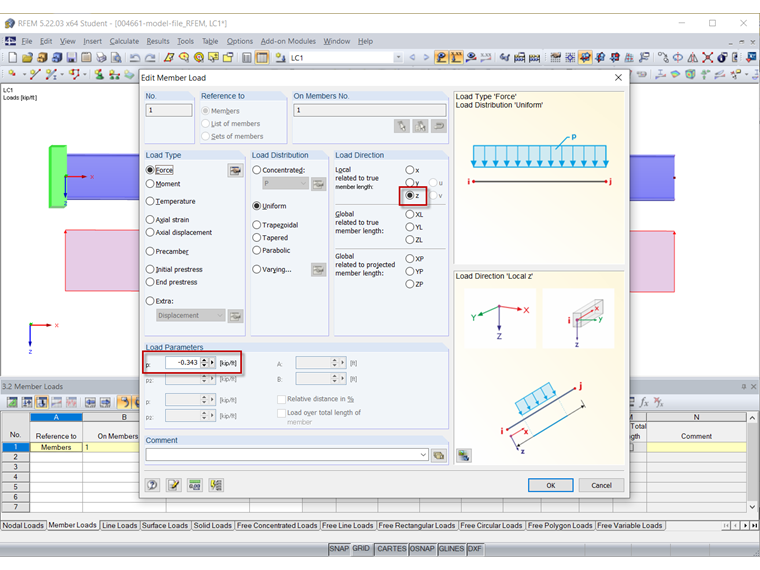Go to previous load case arrow
The width and height of the screenshot is (760, 570).
pyautogui.click(x=412, y=57)
